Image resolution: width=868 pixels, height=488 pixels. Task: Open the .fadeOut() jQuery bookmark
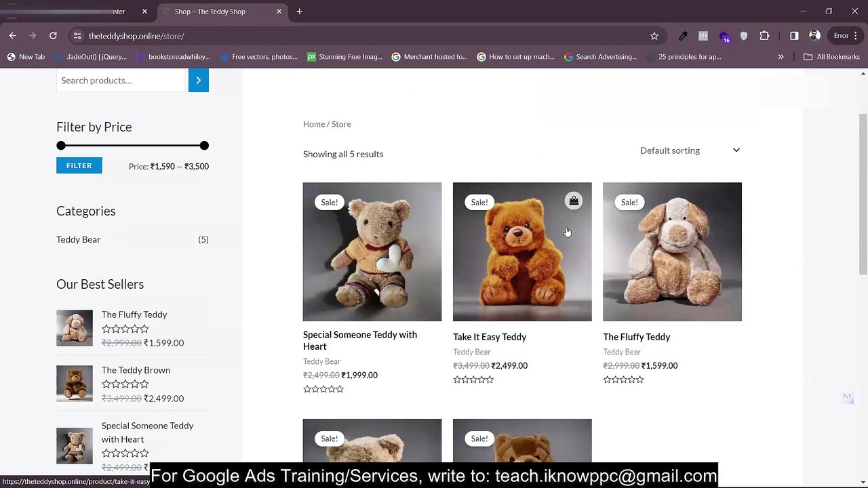point(90,57)
